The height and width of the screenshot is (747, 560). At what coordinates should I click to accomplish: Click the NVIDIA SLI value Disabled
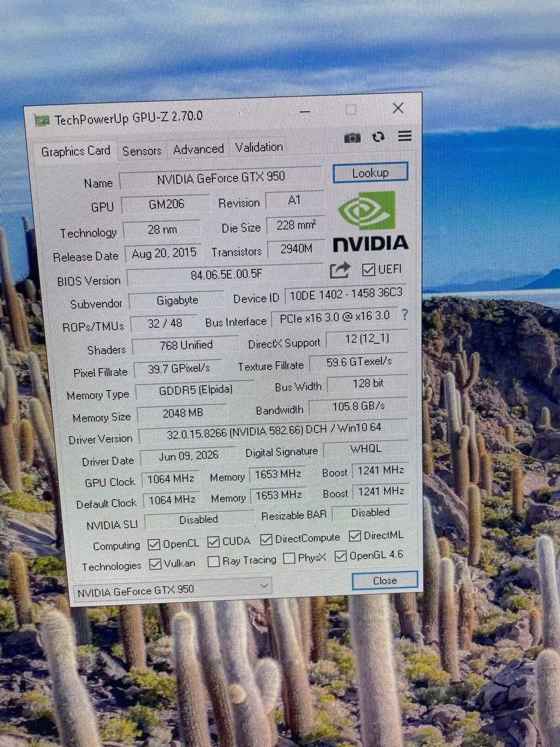click(199, 519)
